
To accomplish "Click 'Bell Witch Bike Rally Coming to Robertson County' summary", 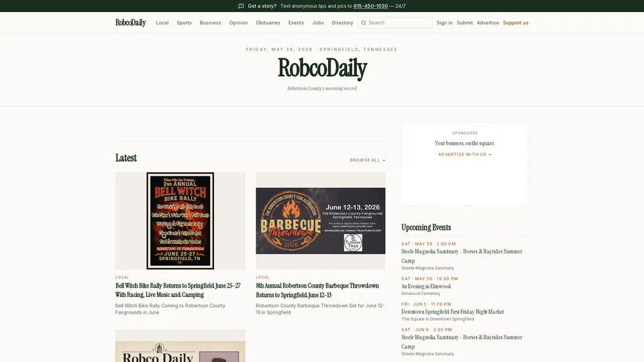I will coord(170,309).
